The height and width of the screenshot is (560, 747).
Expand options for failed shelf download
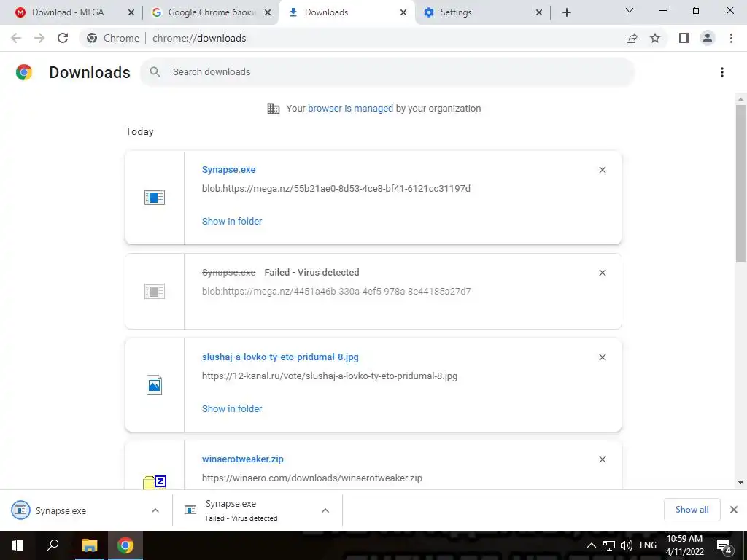pos(325,510)
